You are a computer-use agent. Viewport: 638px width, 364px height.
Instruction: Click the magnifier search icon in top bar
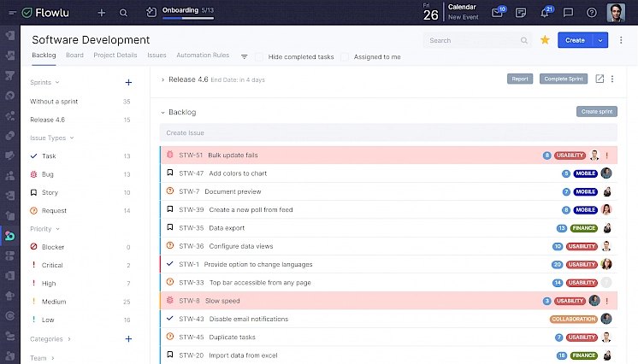tap(124, 13)
